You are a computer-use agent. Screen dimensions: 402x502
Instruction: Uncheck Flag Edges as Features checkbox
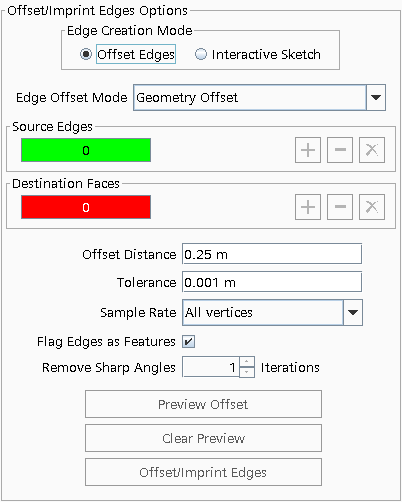click(188, 342)
